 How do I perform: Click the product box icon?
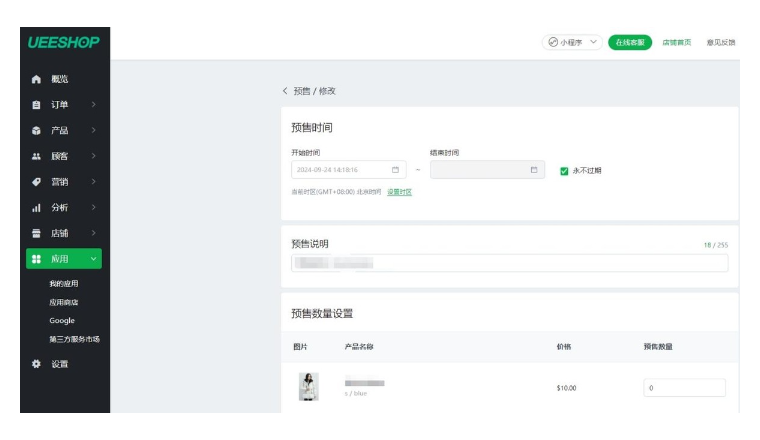(x=37, y=130)
